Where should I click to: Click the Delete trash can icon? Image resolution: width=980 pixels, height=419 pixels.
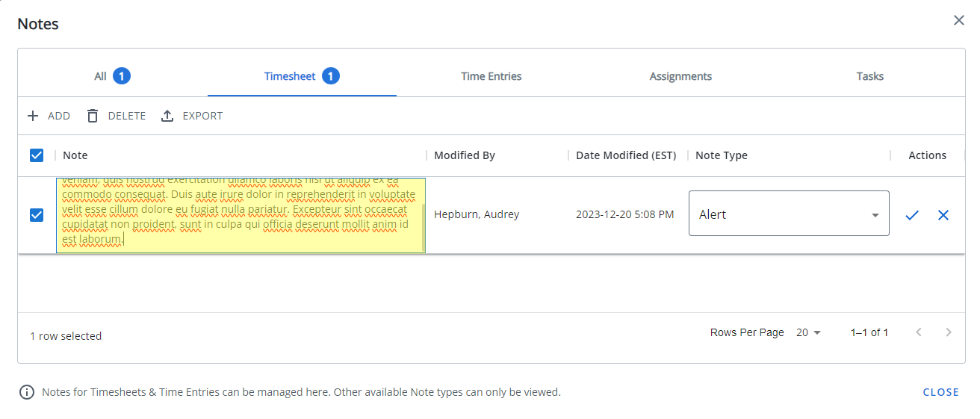[x=93, y=116]
